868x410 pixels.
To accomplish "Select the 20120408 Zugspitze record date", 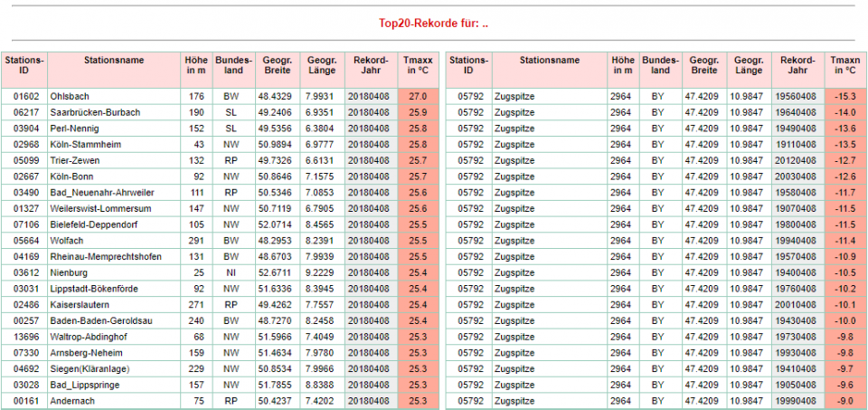I will click(797, 160).
